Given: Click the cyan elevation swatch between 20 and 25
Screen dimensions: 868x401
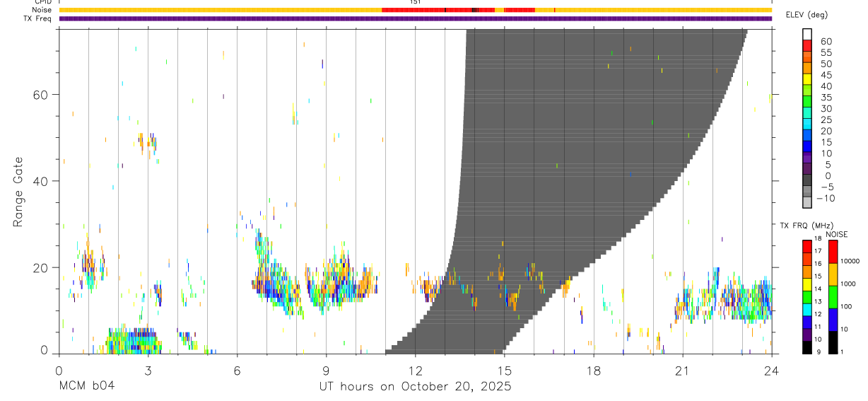Looking at the screenshot, I should (807, 124).
